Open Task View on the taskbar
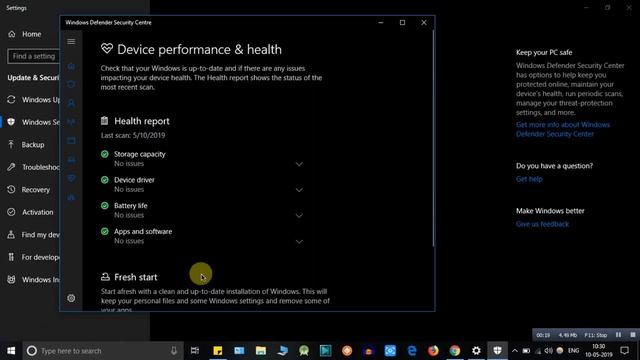This screenshot has height=360, width=640. 195,351
